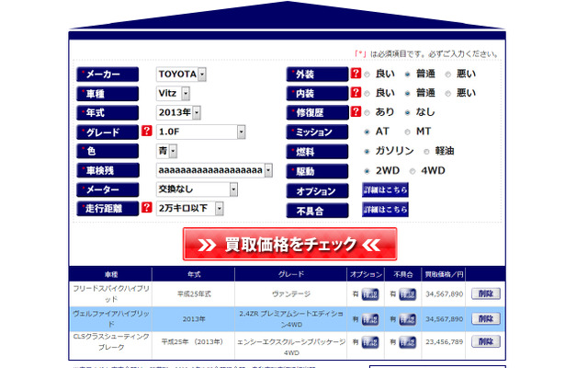This screenshot has width=588, height=368.
Task: Click the 年式 column header
Action: 194,274
